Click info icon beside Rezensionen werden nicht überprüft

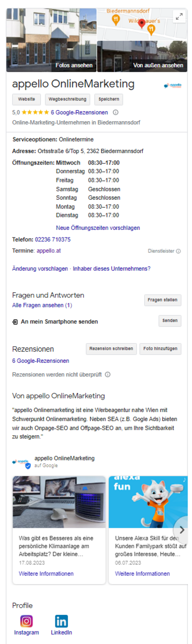click(108, 374)
